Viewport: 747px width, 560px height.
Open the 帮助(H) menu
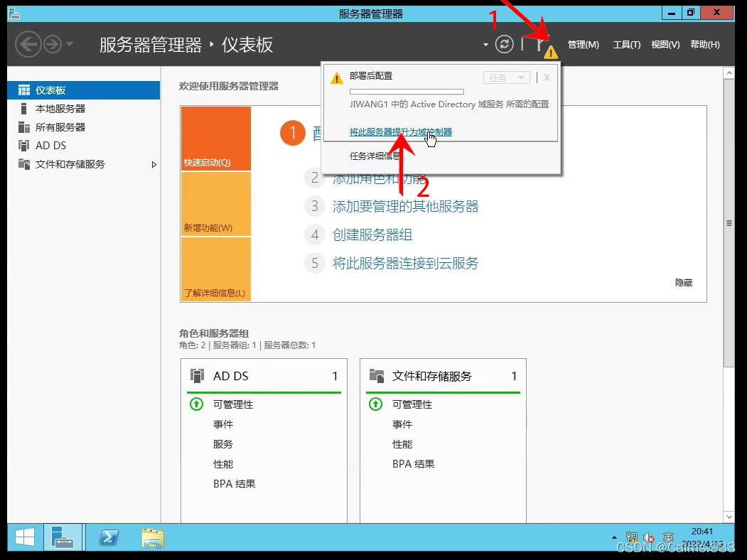pyautogui.click(x=705, y=44)
